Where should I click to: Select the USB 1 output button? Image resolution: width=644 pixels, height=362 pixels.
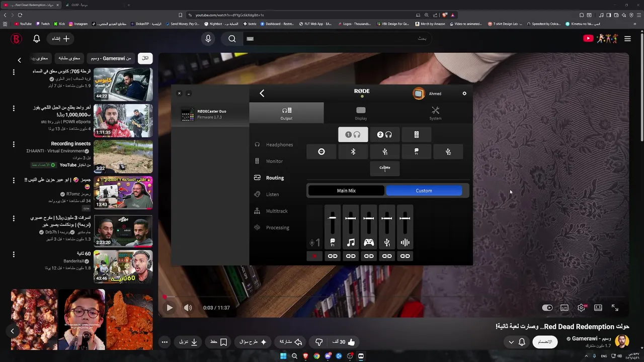click(x=385, y=152)
